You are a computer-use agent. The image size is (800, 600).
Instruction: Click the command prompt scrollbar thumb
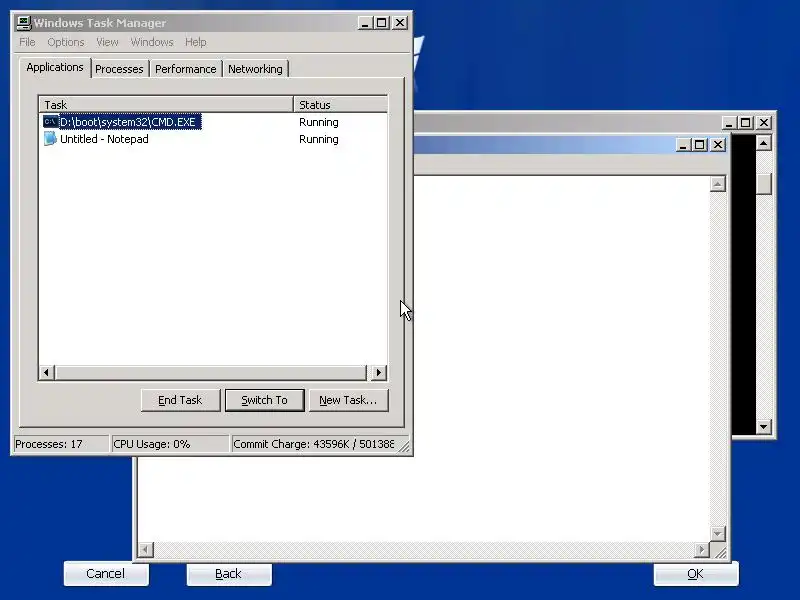[764, 184]
